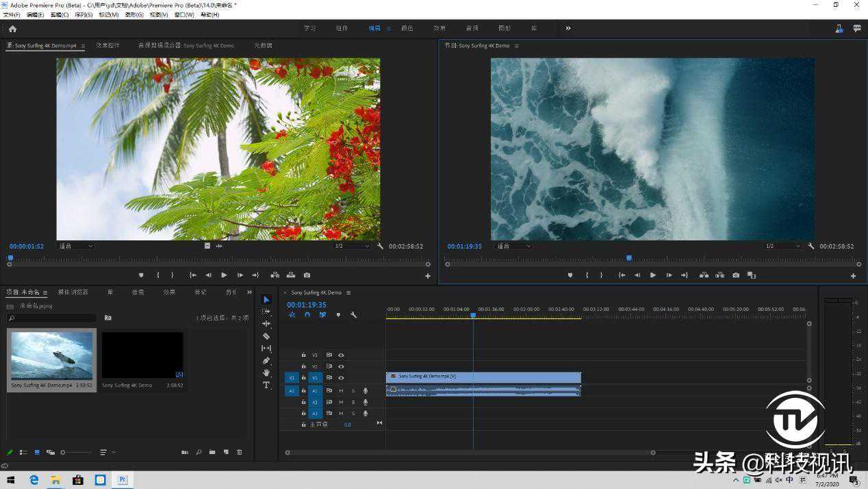Select the Hand tool
This screenshot has height=489, width=868.
[266, 373]
